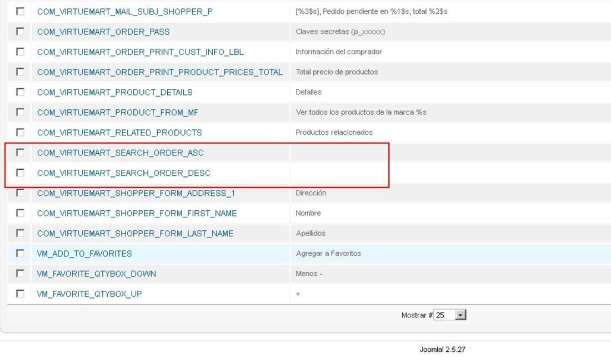
Task: Click the 'Claves secretas (p_xxxxx)' text
Action: point(340,32)
